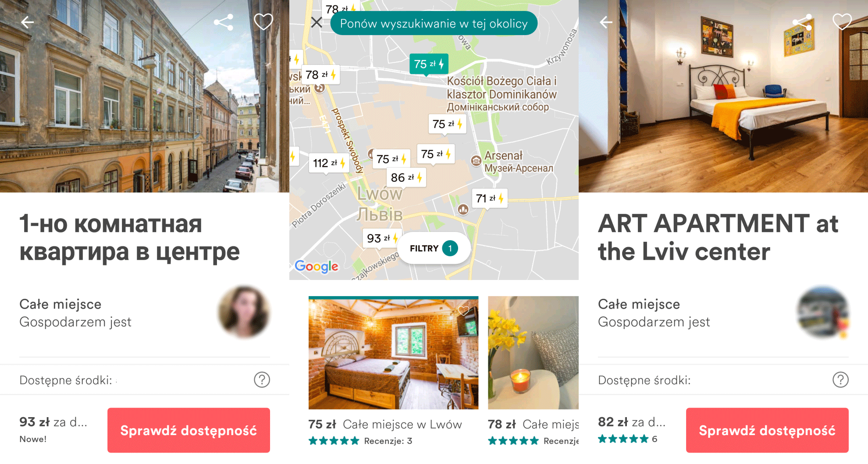Screen dimensions: 868x464
Task: Open help icon beside Dostępne środki on left
Action: coord(262,380)
